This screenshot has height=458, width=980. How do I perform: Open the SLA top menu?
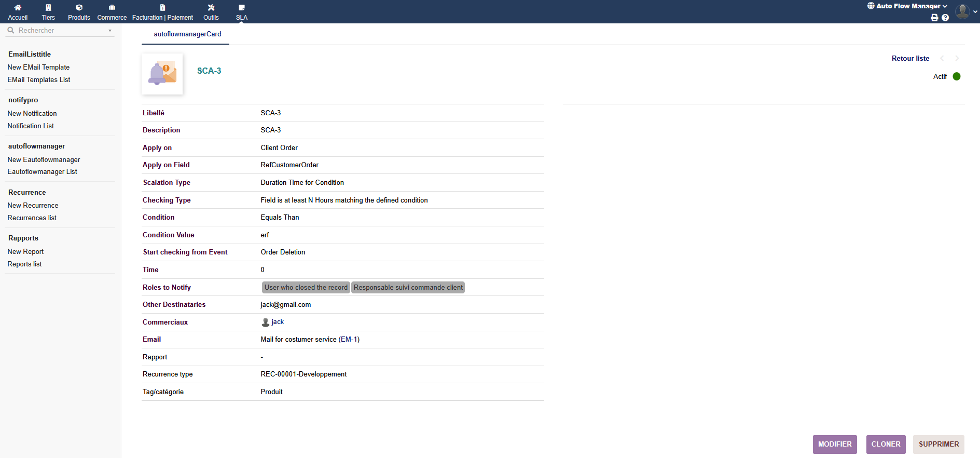241,12
